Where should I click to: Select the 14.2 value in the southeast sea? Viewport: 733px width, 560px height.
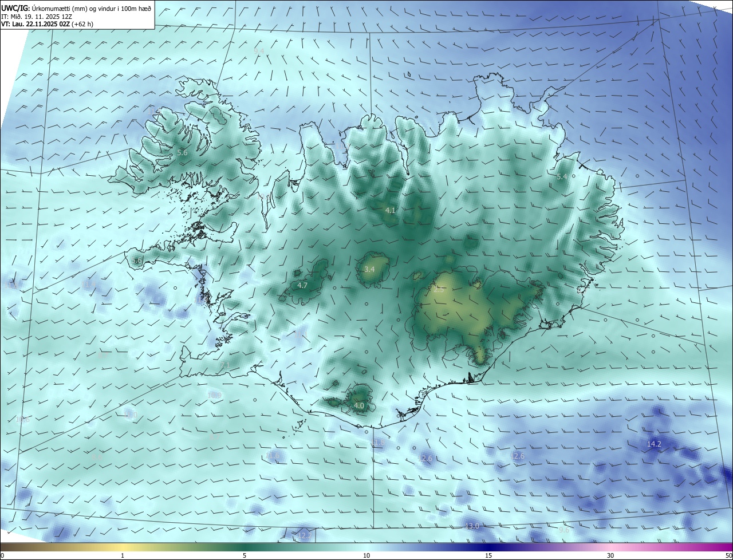pyautogui.click(x=654, y=444)
